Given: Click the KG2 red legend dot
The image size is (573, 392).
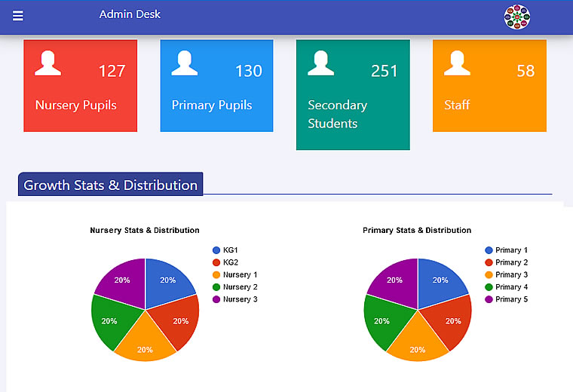Looking at the screenshot, I should (x=216, y=262).
